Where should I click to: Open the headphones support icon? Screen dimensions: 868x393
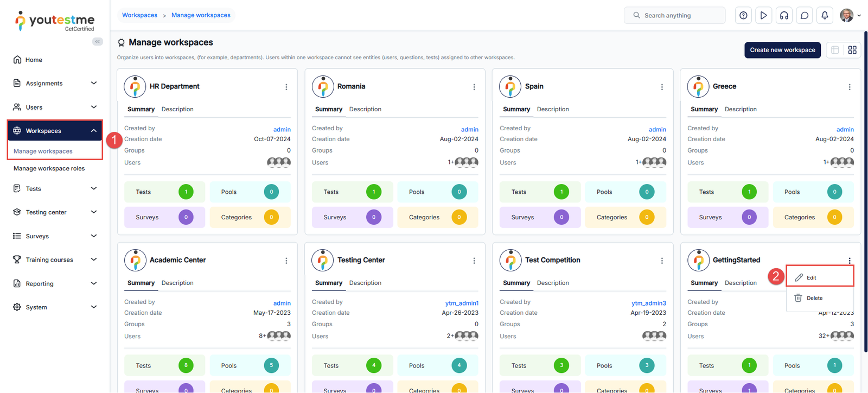(784, 16)
